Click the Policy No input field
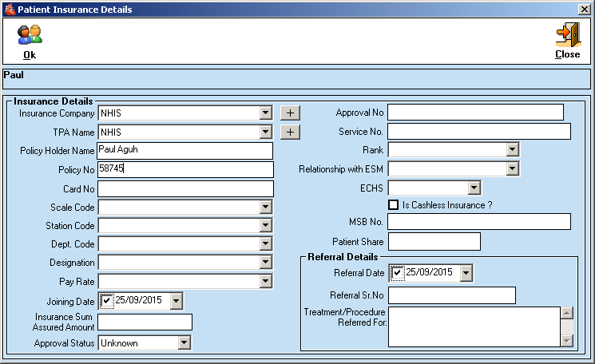Image resolution: width=595 pixels, height=364 pixels. coord(184,169)
